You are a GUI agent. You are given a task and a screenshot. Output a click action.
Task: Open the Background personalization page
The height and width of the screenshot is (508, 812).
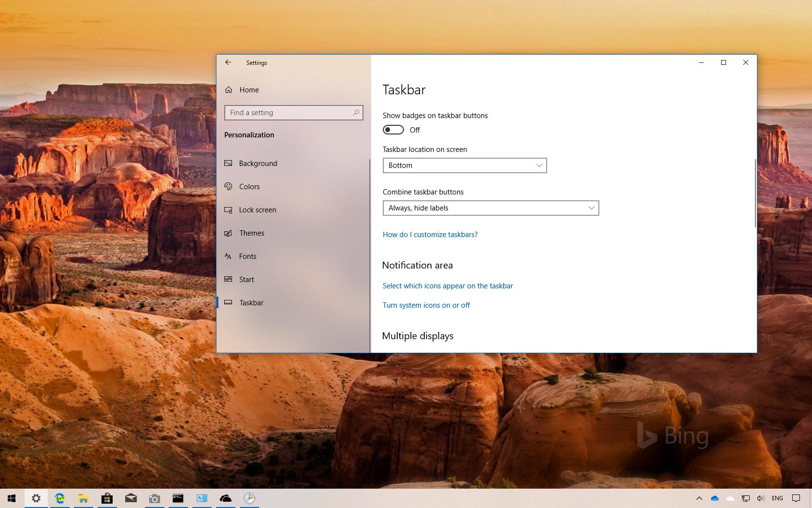tap(293, 164)
